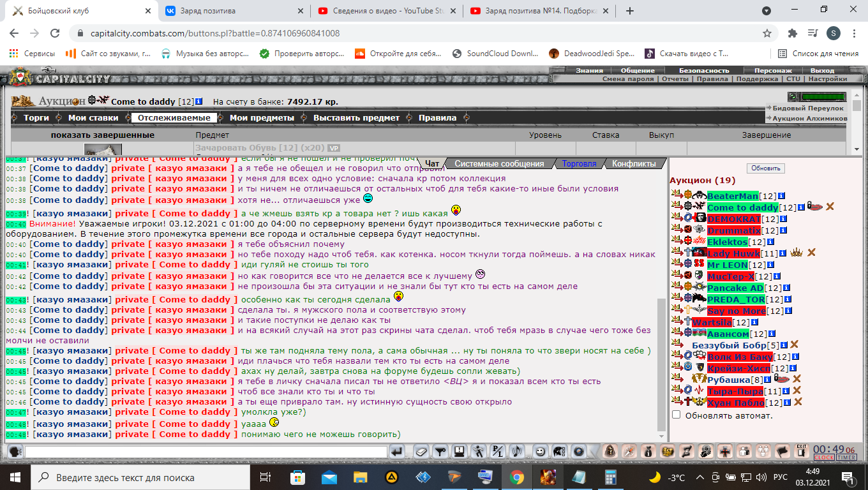Click the EXIT door icon in bottom toolbar
The width and height of the screenshot is (868, 490).
tap(801, 452)
